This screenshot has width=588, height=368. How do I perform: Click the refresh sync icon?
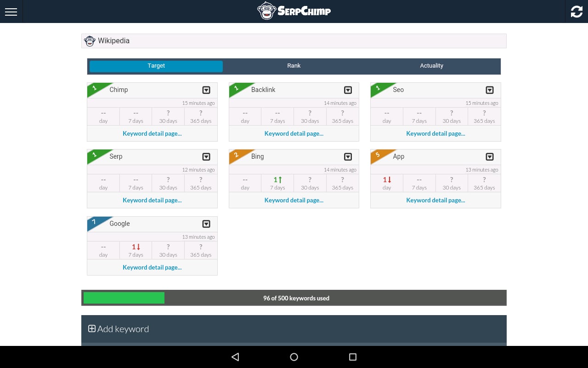[577, 11]
